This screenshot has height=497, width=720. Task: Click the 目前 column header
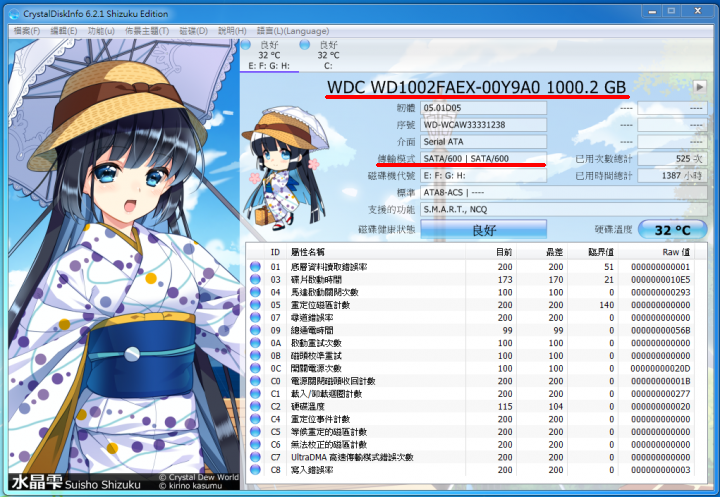[x=491, y=252]
